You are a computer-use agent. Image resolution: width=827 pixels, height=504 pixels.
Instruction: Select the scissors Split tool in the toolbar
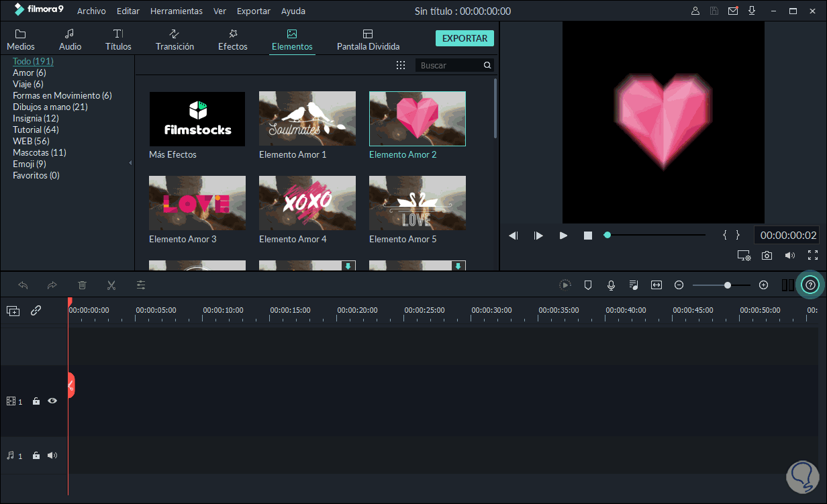coord(111,285)
